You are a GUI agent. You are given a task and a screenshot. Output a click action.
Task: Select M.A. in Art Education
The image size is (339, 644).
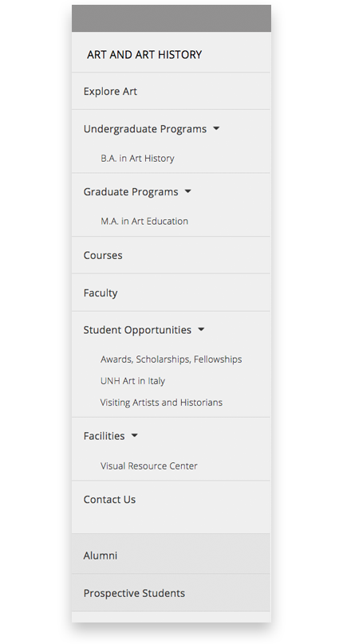pos(144,221)
